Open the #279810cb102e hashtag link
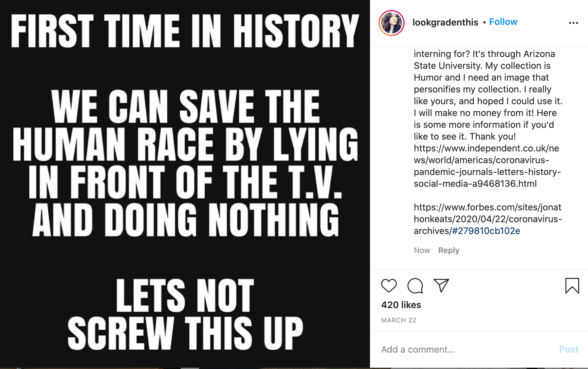 point(486,231)
